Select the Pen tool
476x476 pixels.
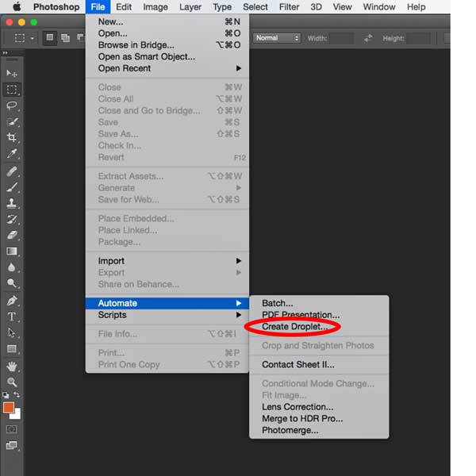tap(12, 301)
